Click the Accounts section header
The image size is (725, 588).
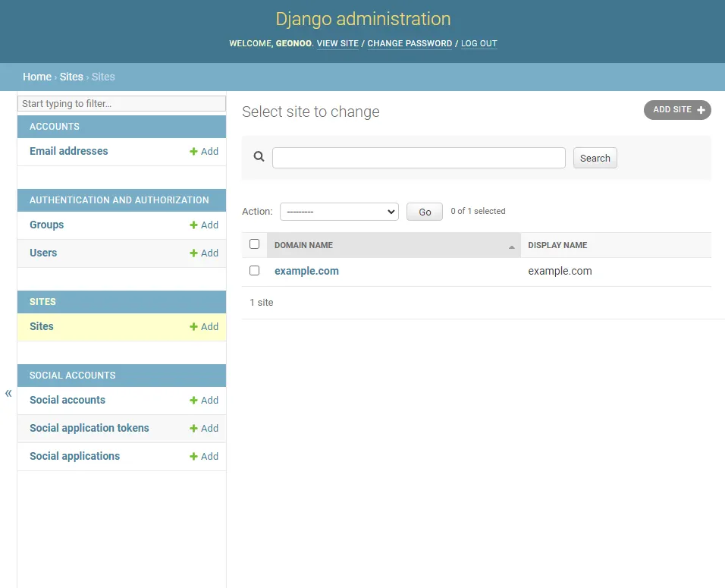(x=121, y=127)
